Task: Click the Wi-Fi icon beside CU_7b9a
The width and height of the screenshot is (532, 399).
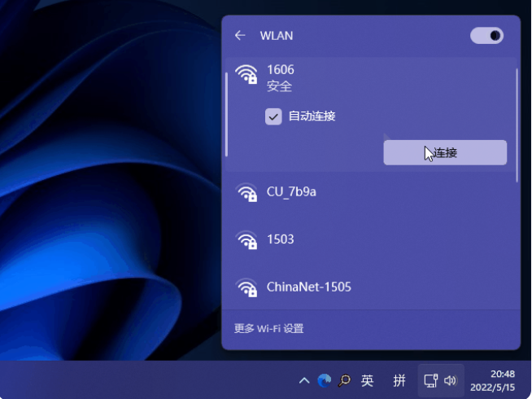Action: point(246,193)
